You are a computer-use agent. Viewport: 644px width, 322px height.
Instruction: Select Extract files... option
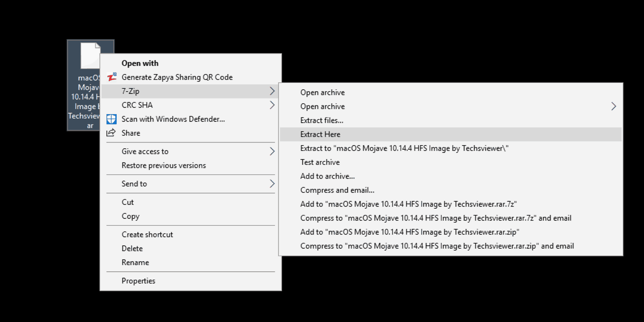tap(322, 120)
